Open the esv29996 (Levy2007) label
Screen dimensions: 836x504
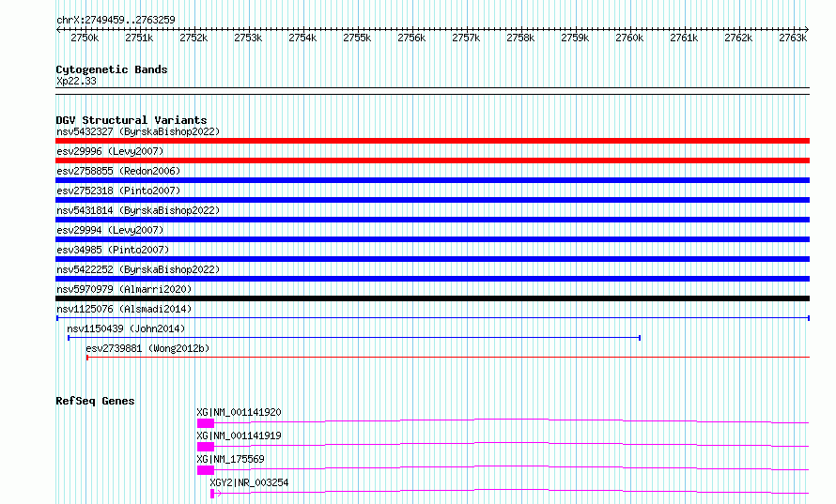point(110,151)
